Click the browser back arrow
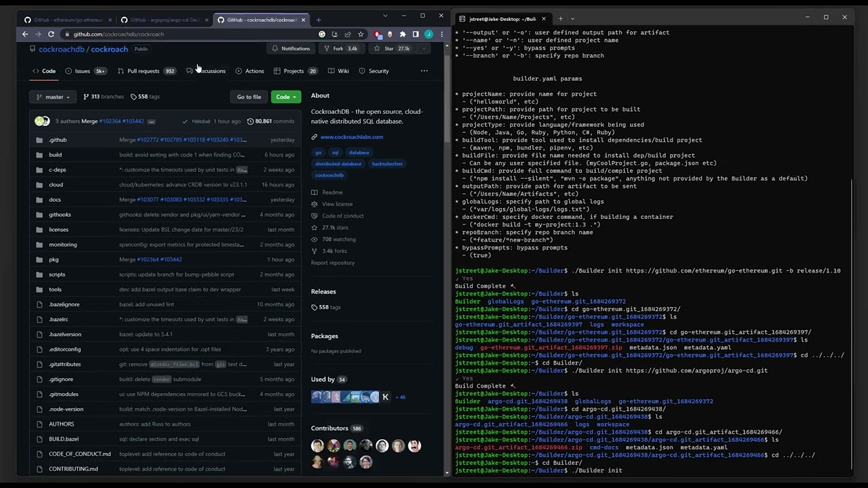Image resolution: width=868 pixels, height=488 pixels. [x=25, y=34]
